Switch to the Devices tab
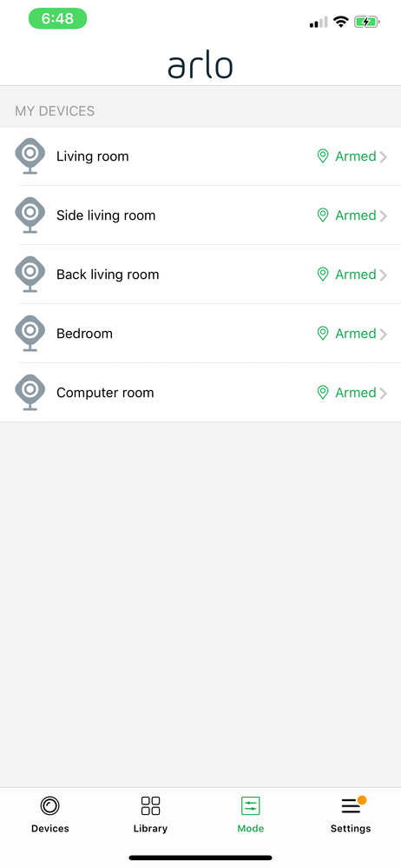This screenshot has height=868, width=401. 49,814
